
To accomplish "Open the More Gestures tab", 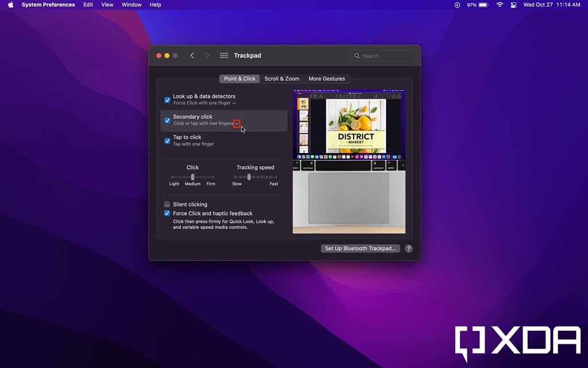I will click(327, 79).
